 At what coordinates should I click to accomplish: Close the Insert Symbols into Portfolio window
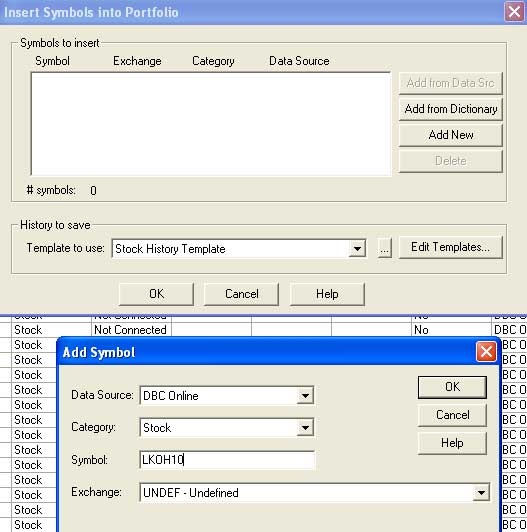tap(514, 12)
